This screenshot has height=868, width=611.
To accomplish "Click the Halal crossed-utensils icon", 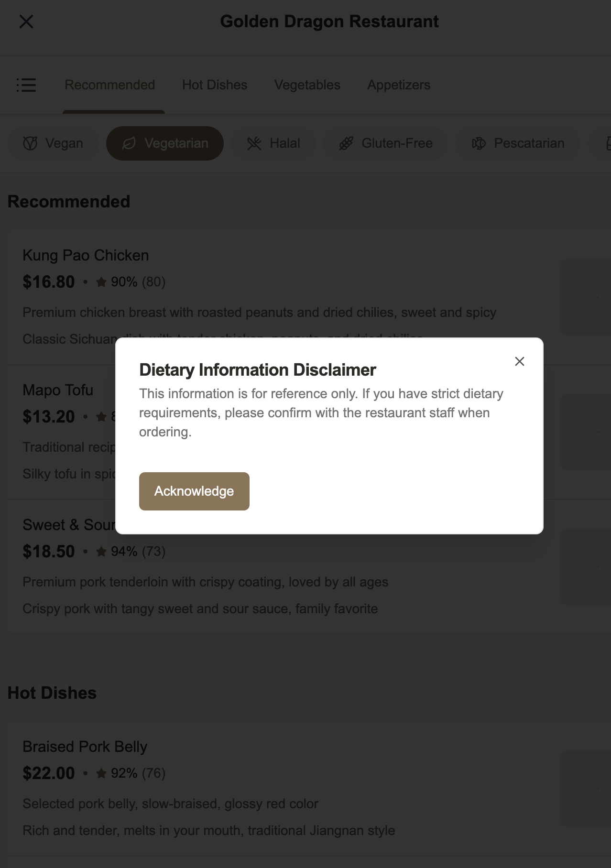I will tap(254, 143).
